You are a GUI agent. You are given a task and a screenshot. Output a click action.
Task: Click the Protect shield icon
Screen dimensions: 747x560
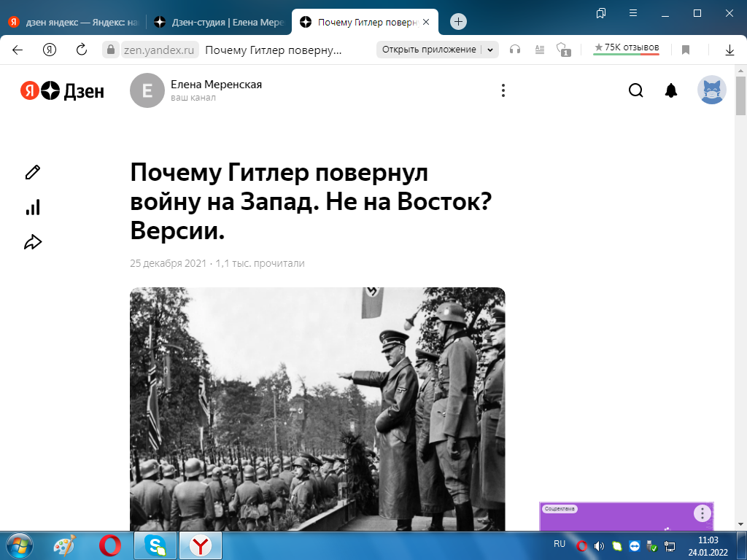[x=562, y=50]
